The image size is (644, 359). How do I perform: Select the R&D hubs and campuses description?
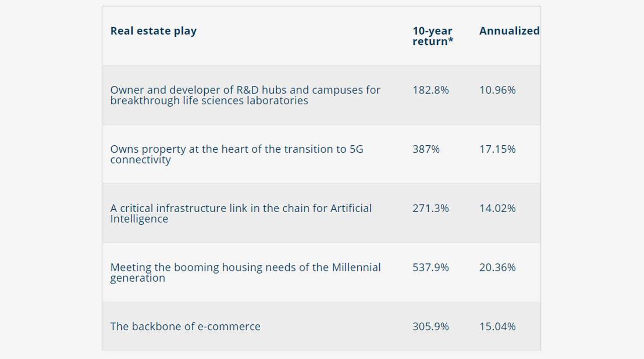click(x=245, y=95)
